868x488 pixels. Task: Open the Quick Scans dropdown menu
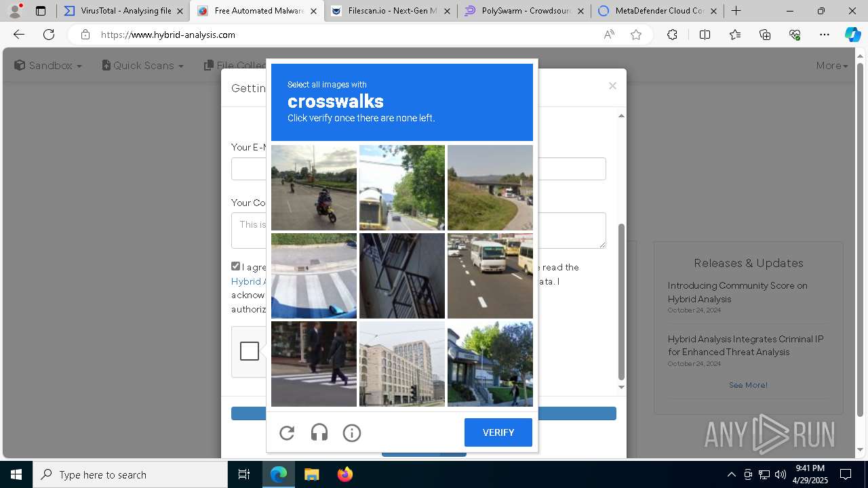(x=143, y=66)
